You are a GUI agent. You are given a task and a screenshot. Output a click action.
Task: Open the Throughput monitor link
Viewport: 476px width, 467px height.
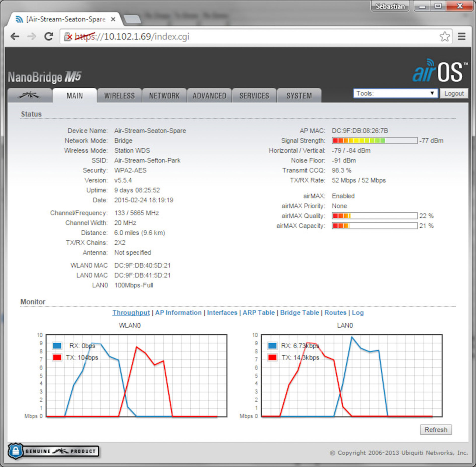coord(131,313)
